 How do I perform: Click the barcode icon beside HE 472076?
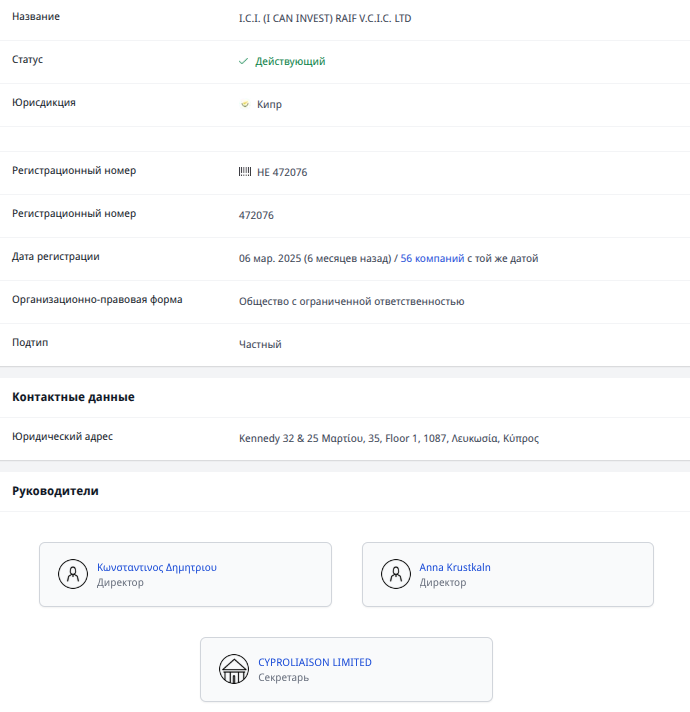coord(245,172)
